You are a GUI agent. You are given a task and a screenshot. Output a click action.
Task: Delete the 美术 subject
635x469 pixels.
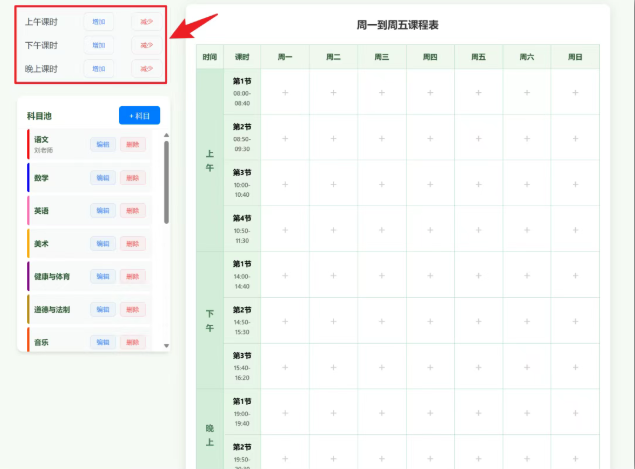point(132,244)
